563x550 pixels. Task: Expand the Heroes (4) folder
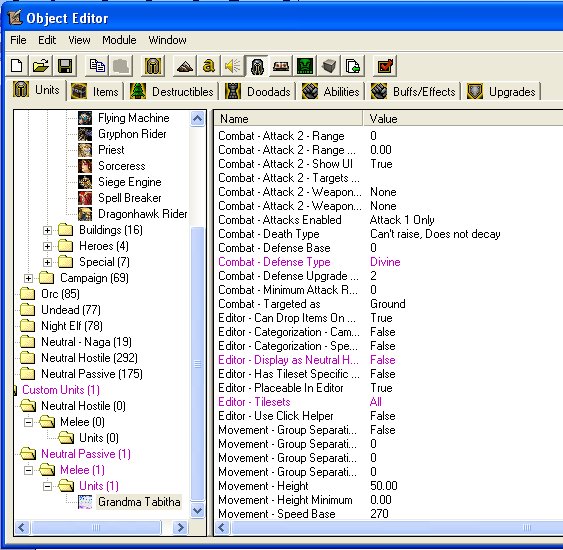pyautogui.click(x=47, y=246)
